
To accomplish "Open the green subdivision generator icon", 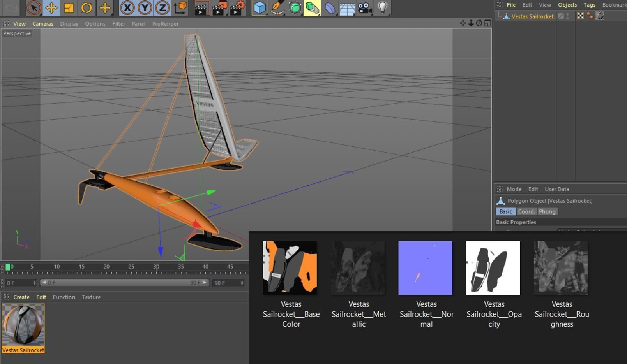I will 295,7.
